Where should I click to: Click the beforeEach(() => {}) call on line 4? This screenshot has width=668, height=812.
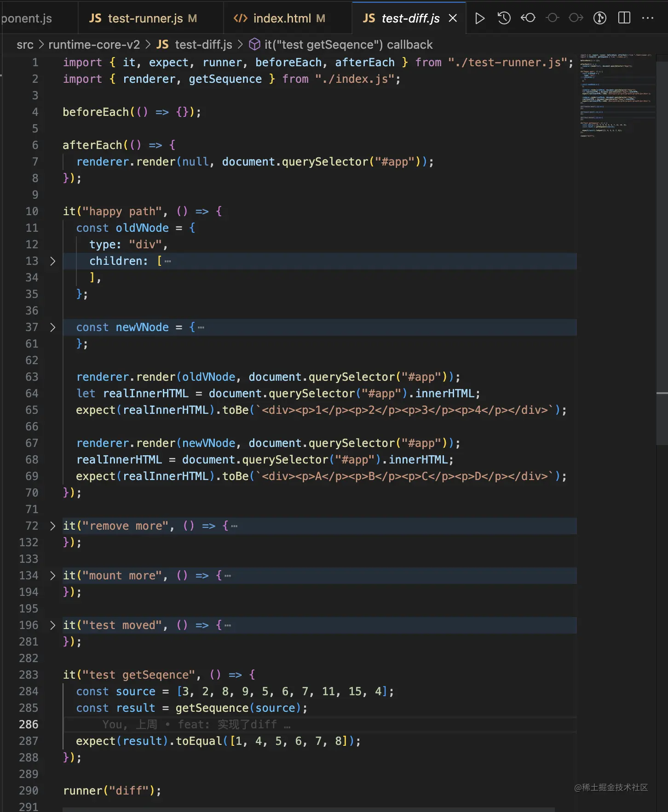click(x=132, y=112)
